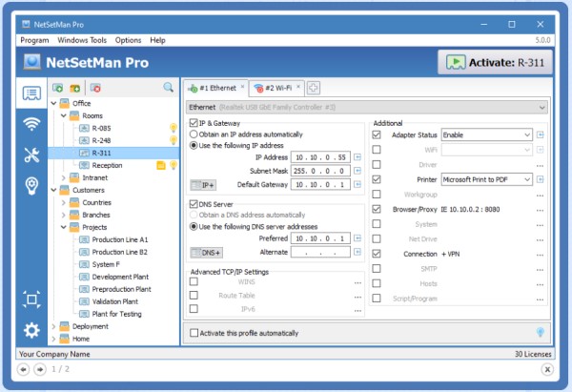
Task: Add a new folder toolbar icon
Action: [x=75, y=88]
